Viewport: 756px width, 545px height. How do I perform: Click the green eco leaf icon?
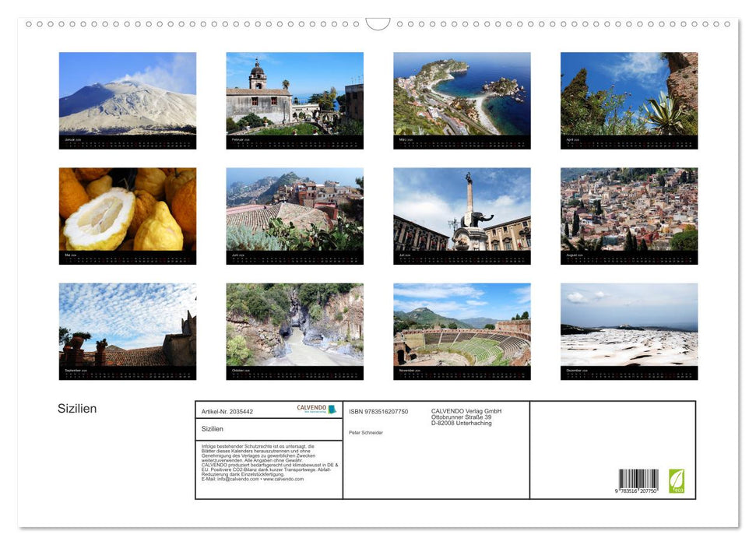click(x=677, y=480)
